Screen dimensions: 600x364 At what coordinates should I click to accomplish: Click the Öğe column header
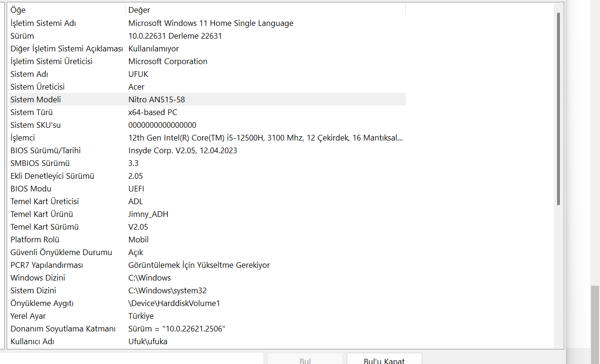[x=67, y=10]
